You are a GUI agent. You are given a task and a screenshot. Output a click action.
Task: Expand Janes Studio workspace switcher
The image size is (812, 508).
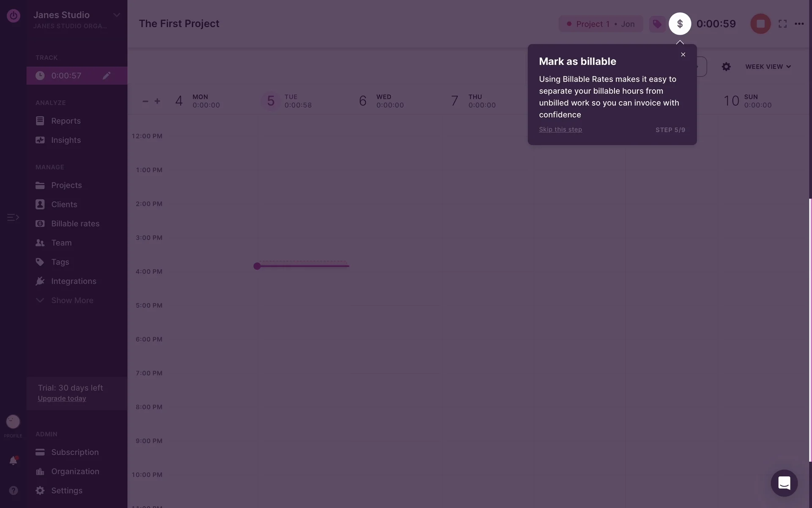click(116, 15)
